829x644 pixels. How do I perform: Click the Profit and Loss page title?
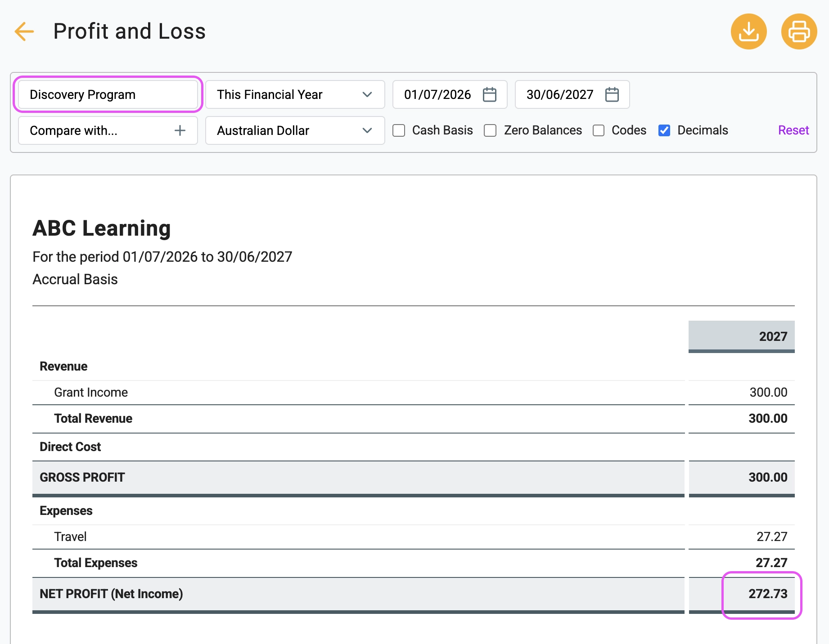pyautogui.click(x=130, y=31)
